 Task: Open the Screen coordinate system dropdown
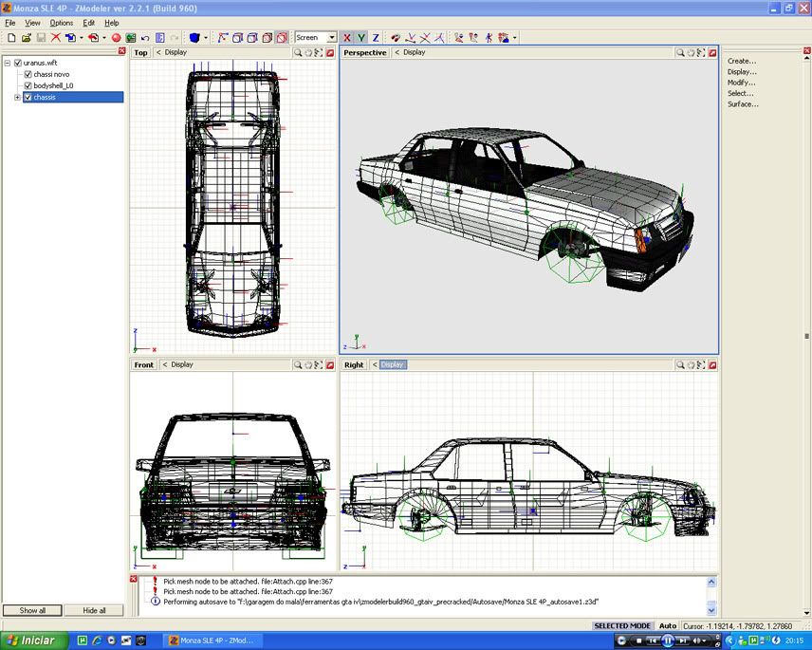[x=332, y=38]
